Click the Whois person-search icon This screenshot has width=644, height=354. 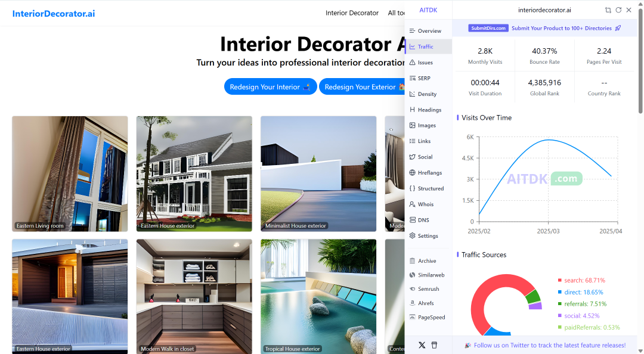pos(413,204)
